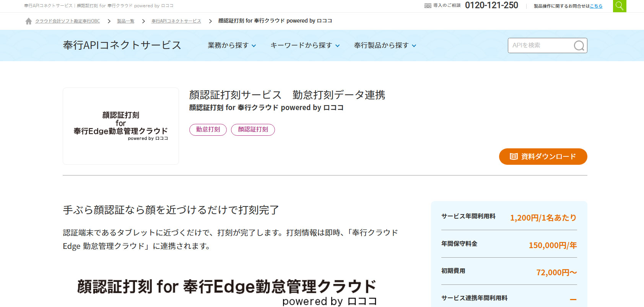Screen dimensions: 644x307
Task: Select the 顔認証打刻 tag
Action: click(253, 130)
